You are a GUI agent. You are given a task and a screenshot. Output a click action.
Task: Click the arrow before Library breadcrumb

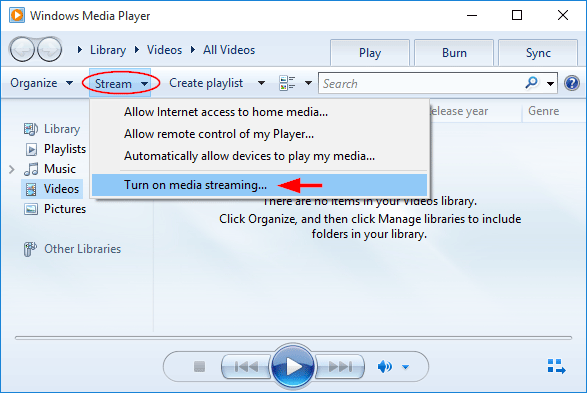(80, 50)
